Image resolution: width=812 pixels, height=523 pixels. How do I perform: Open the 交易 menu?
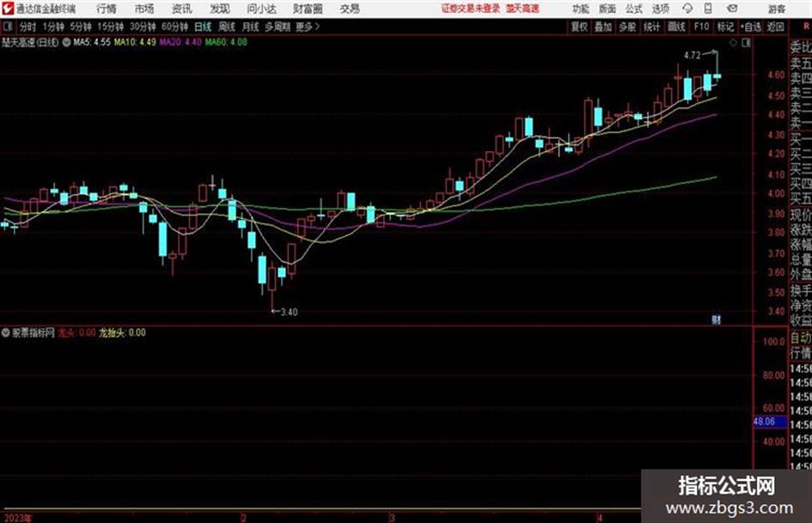350,9
